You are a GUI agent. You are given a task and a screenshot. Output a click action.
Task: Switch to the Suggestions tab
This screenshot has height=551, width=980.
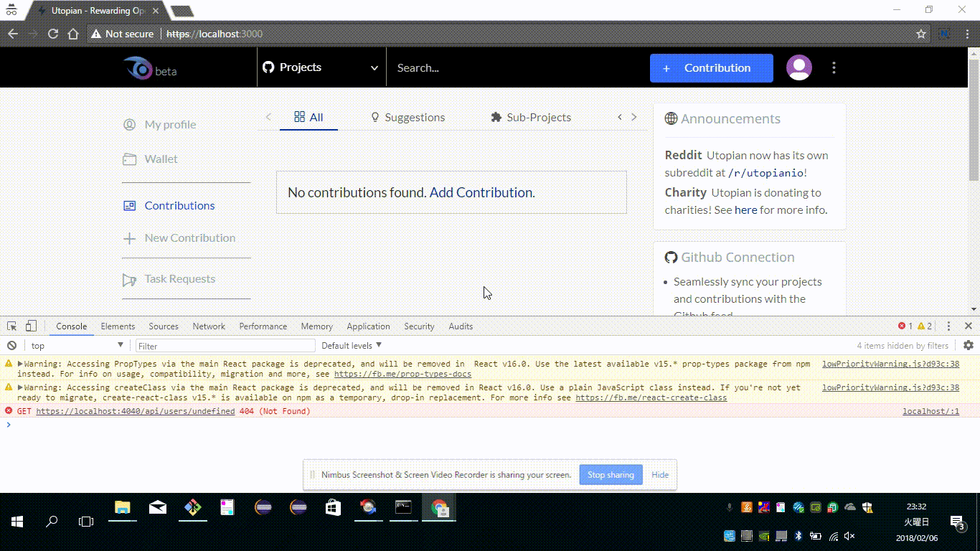[x=407, y=117]
